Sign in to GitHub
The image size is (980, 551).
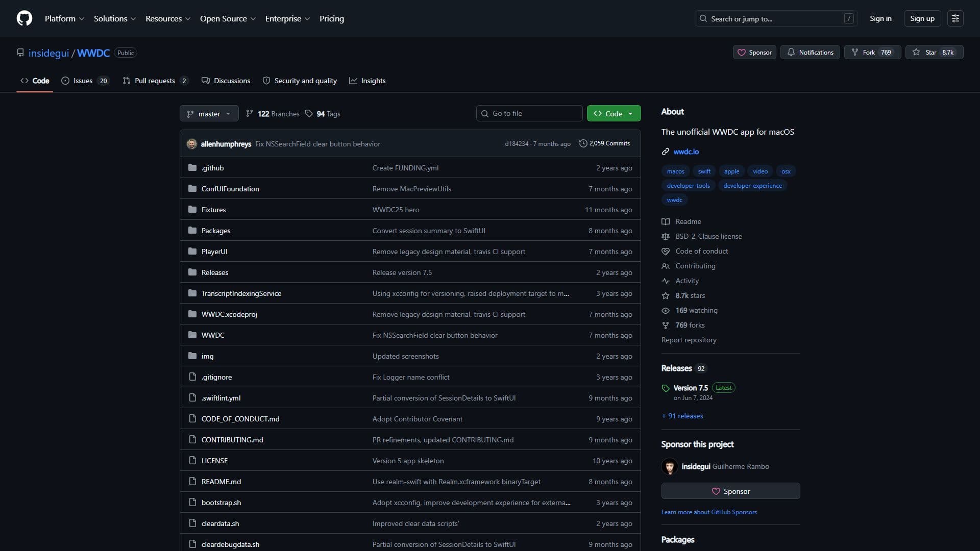coord(880,18)
